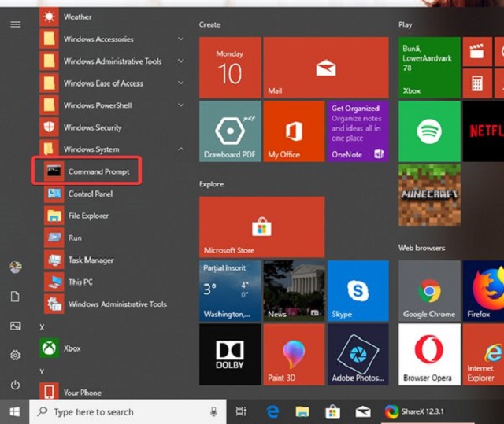The height and width of the screenshot is (424, 504).
Task: Open the Monday 10 calendar tile
Action: click(x=230, y=68)
